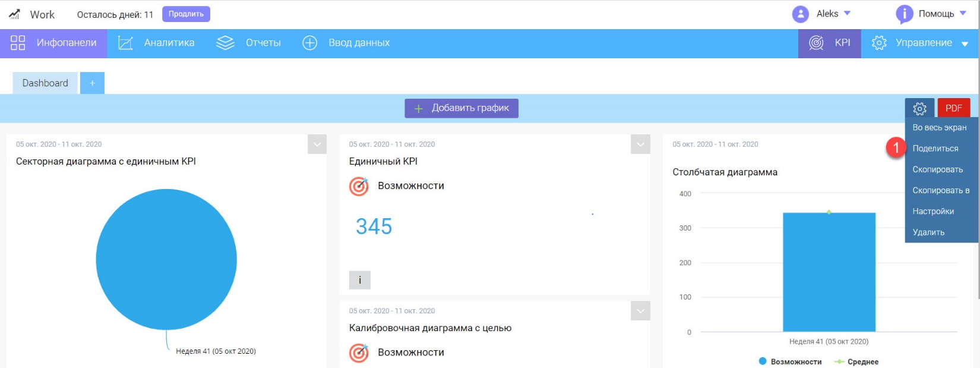The width and height of the screenshot is (980, 368).
Task: Open the Инфопанели grid icon
Action: (18, 43)
